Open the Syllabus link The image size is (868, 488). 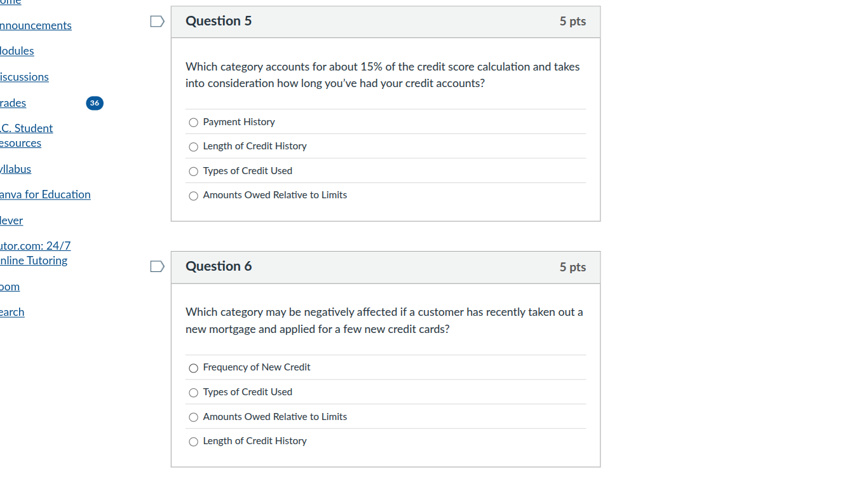pos(16,169)
